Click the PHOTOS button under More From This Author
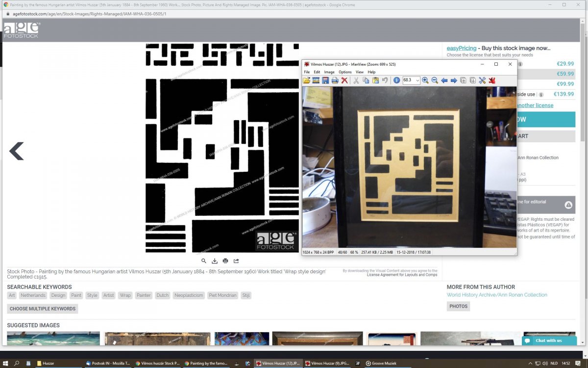 459,306
